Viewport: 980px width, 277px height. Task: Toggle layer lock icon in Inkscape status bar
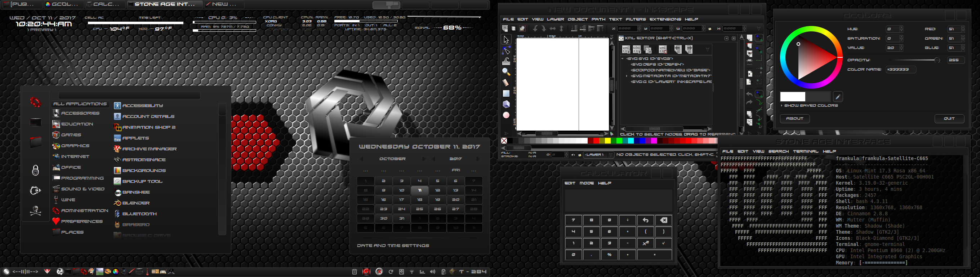pyautogui.click(x=580, y=155)
